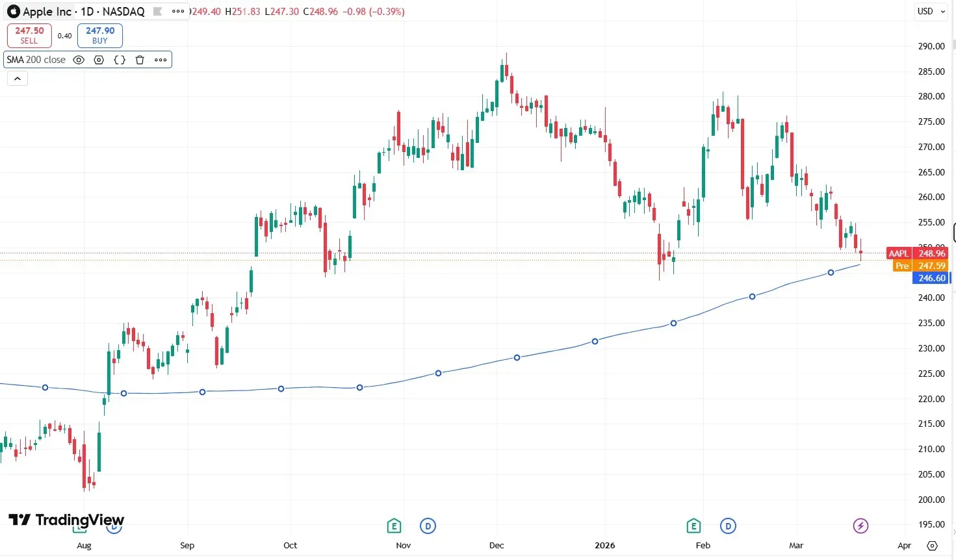Click the February dividend marker
Viewport: 956px width, 560px height.
728,526
